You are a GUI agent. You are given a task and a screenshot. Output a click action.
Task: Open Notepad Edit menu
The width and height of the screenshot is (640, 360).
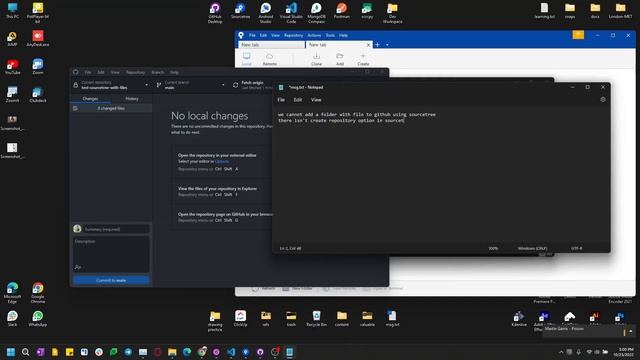point(298,100)
